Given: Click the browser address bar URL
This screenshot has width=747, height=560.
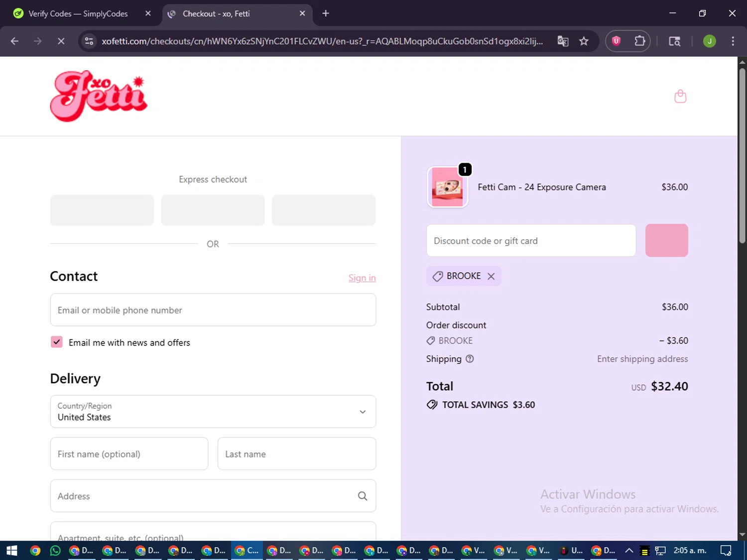Looking at the screenshot, I should point(322,41).
